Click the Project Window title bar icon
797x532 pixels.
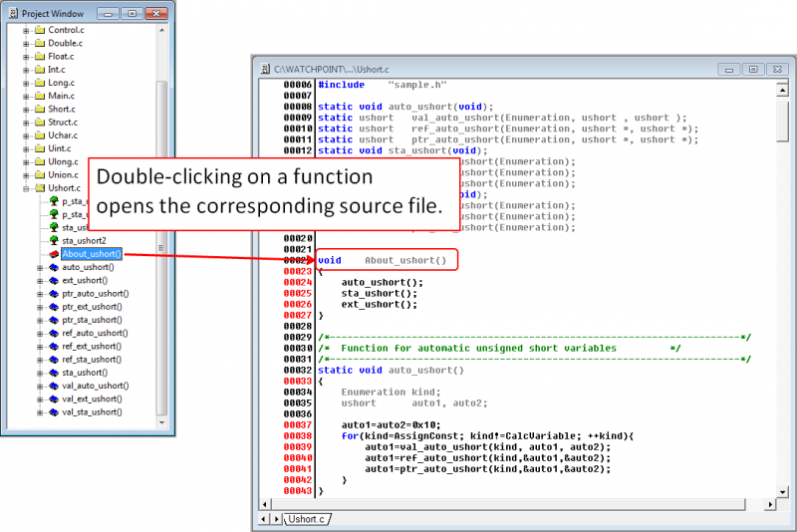coord(14,14)
